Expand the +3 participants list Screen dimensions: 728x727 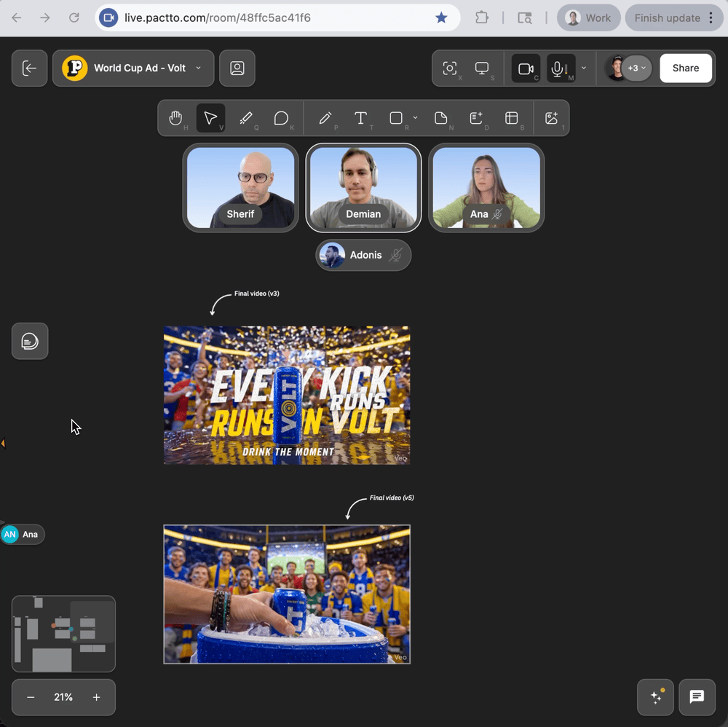(x=636, y=68)
